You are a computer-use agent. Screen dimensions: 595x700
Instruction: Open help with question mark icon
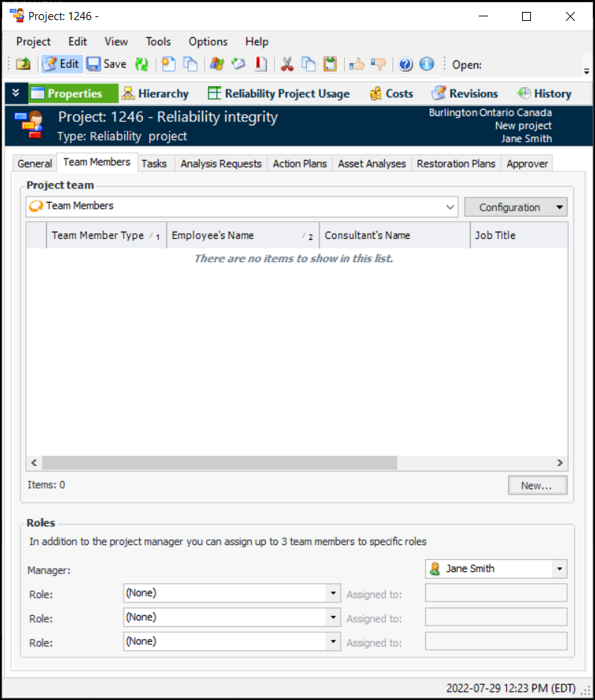[x=405, y=64]
